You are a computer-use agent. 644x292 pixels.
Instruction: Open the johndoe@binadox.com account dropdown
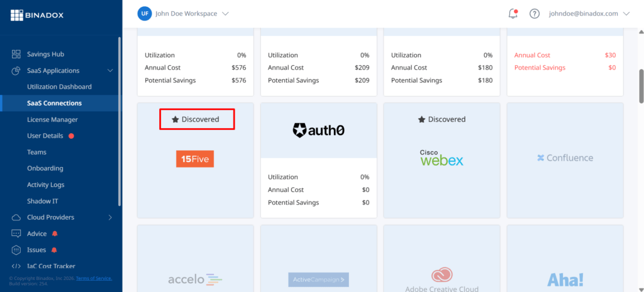coord(589,14)
